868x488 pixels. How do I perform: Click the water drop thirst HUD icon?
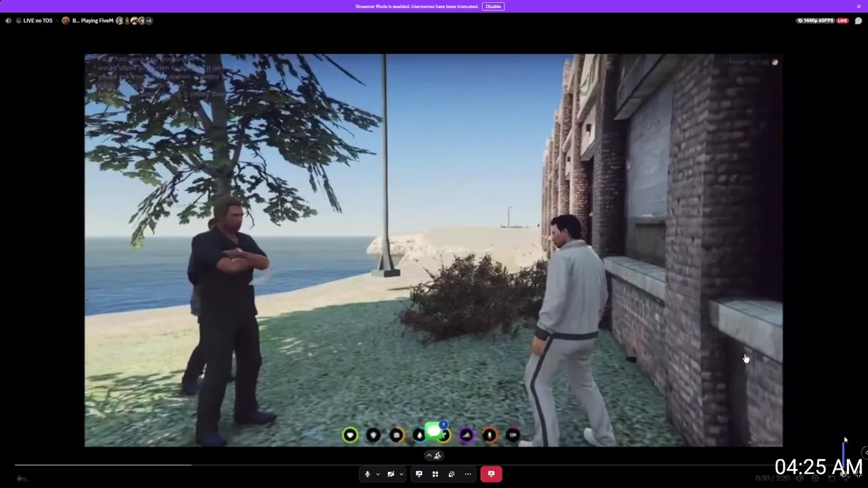[x=419, y=435]
